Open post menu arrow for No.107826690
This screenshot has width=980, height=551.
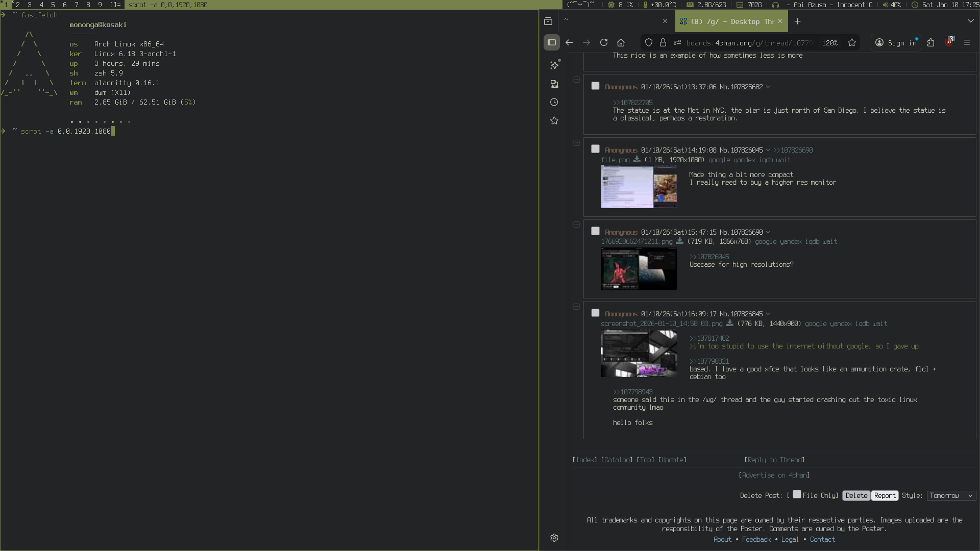click(768, 233)
